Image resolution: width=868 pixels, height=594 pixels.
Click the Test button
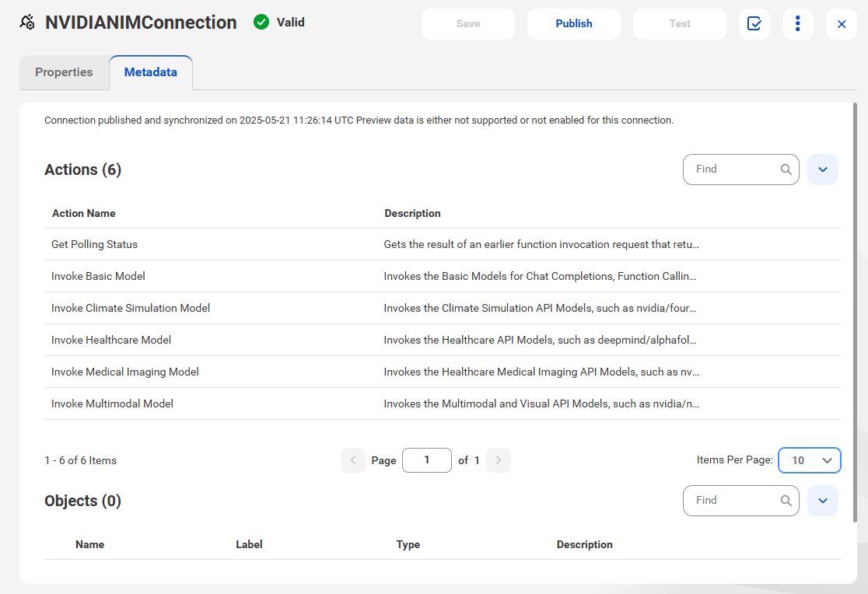click(x=680, y=24)
